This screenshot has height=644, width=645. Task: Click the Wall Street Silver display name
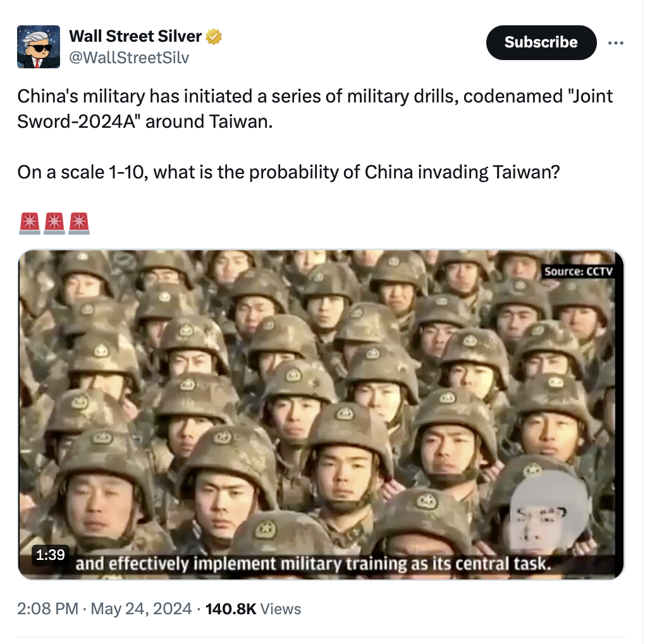[135, 36]
